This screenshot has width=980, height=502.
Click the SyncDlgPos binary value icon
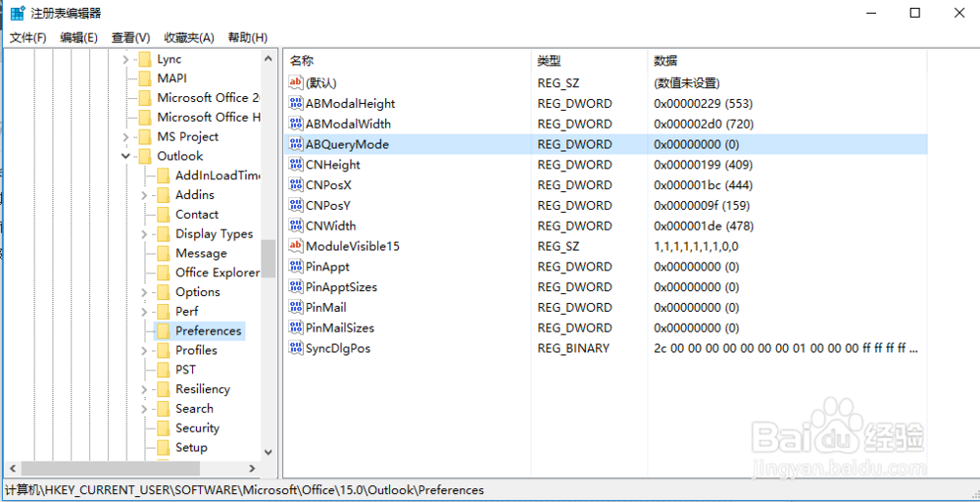(296, 348)
